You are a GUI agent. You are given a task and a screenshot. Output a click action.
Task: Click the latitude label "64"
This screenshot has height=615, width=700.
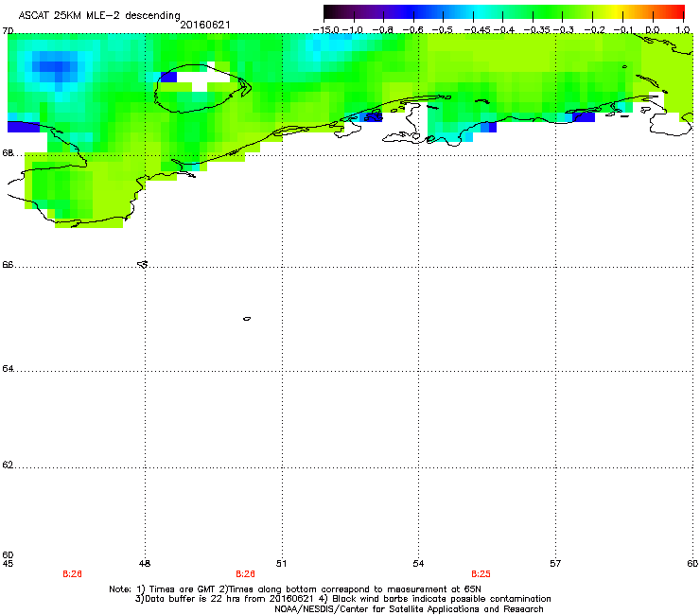click(x=8, y=369)
